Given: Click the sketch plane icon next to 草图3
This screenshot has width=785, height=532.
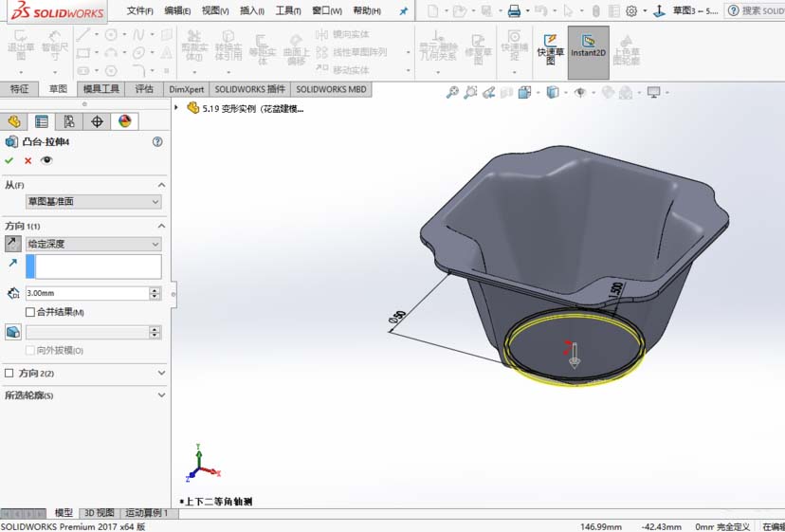Looking at the screenshot, I should click(x=659, y=10).
